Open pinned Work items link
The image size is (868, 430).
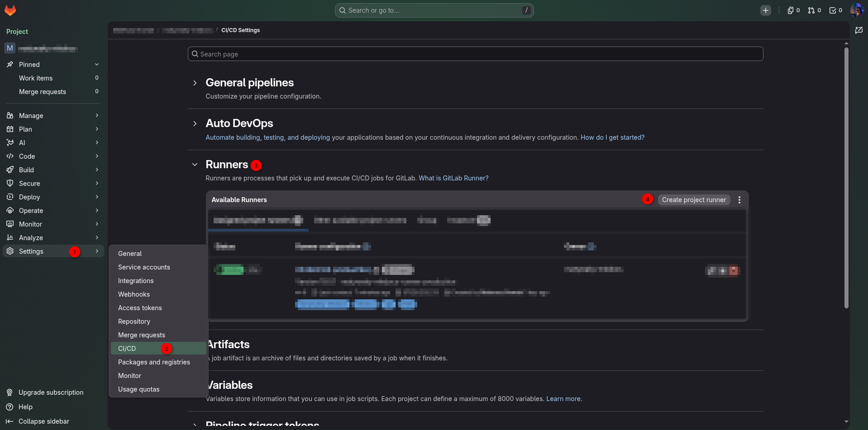click(x=53, y=78)
